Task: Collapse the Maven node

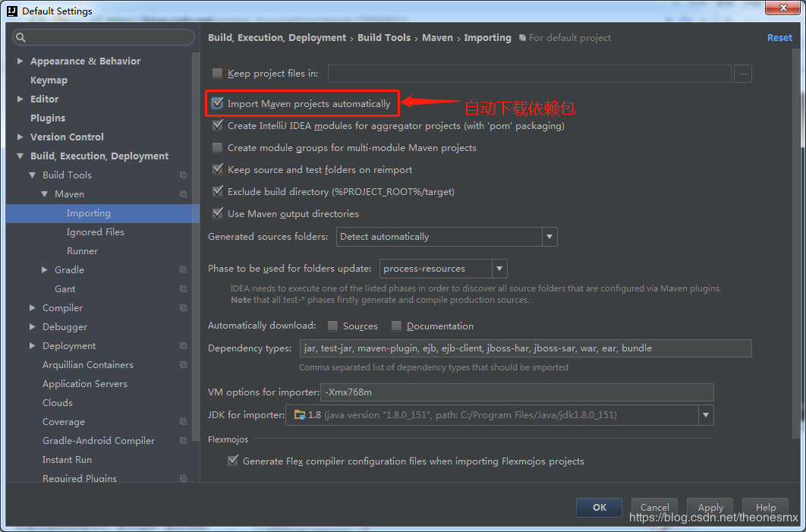Action: tap(45, 194)
